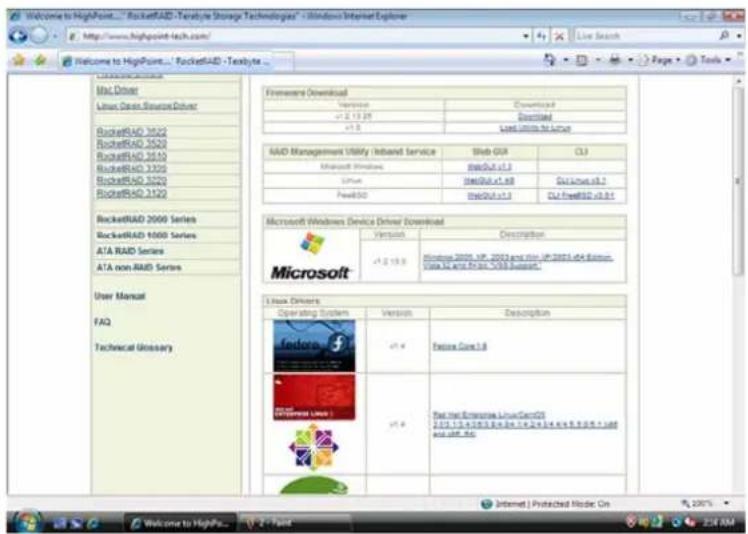Open the Favorites Center star icon
Image resolution: width=748 pixels, height=534 pixels.
[19, 60]
